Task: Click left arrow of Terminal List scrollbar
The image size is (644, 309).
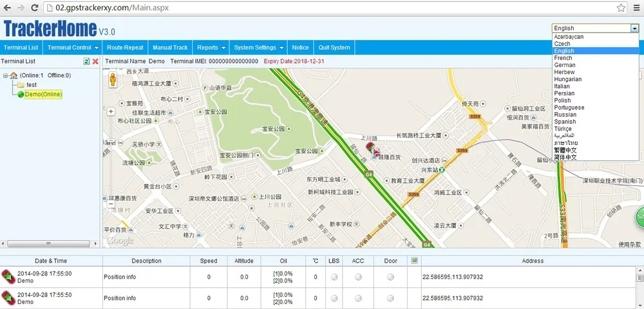Action: pos(3,244)
